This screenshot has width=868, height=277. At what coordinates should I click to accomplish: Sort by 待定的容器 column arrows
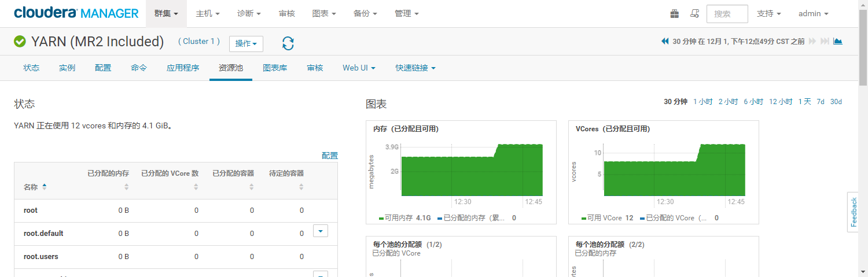coord(301,187)
